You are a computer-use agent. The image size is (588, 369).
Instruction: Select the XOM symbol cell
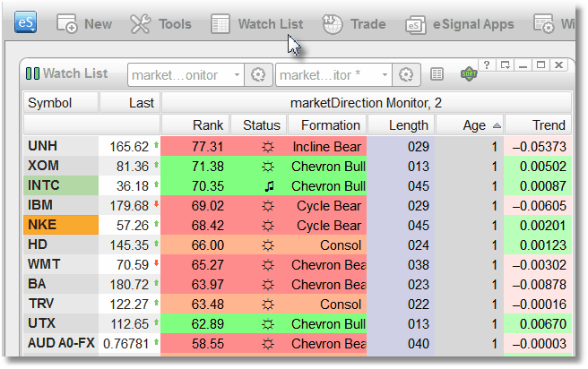pyautogui.click(x=61, y=166)
